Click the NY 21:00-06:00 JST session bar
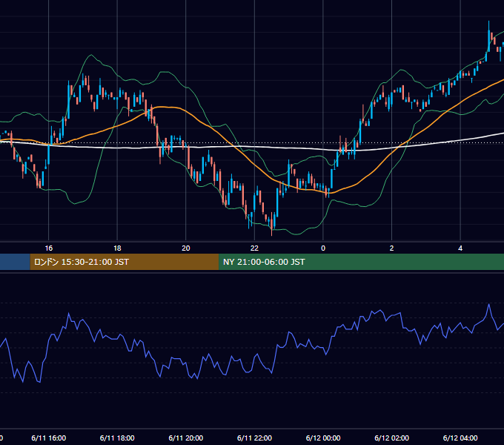 (x=361, y=262)
